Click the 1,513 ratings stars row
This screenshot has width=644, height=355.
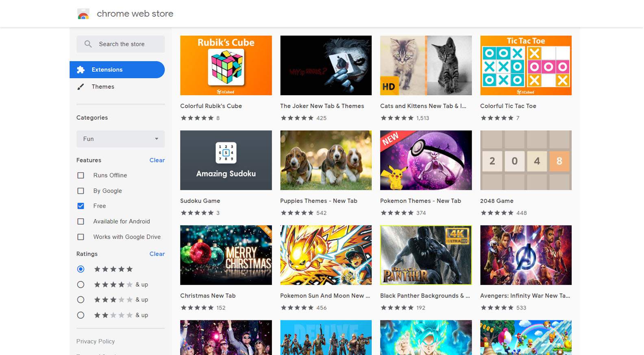pos(397,118)
